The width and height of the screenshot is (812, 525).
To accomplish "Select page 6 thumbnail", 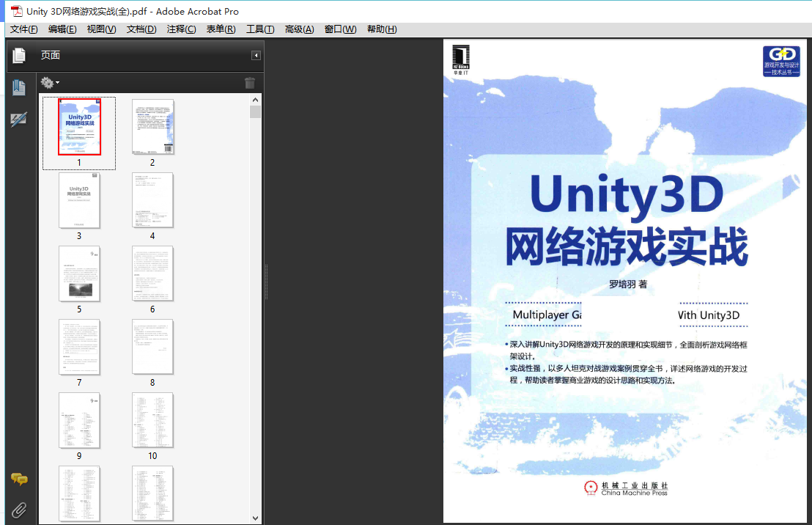I will (152, 273).
